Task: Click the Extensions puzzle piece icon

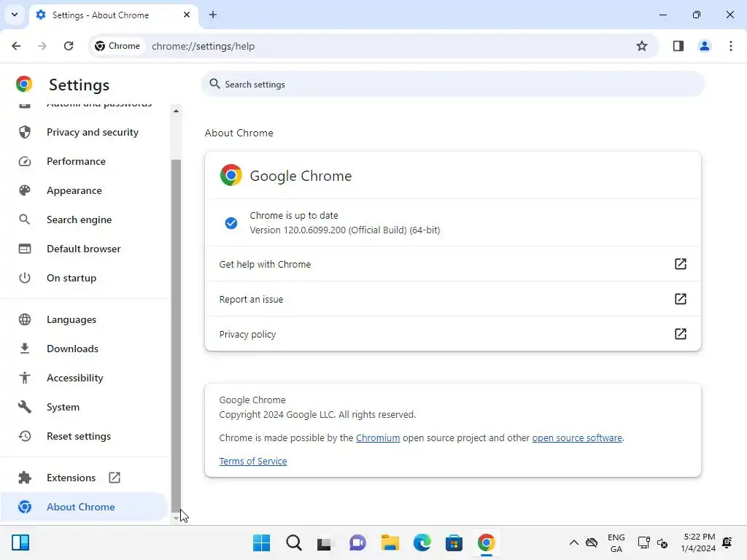Action: (x=25, y=478)
